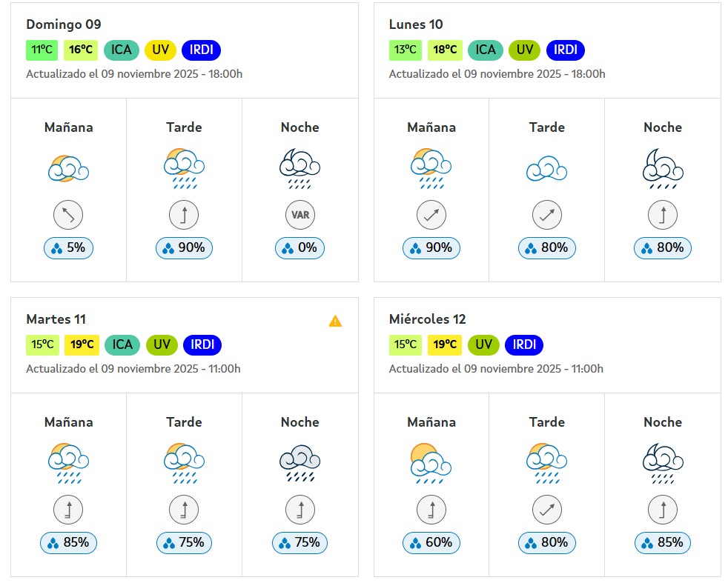Click Lunes 10 Tarde cloudy icon

(x=546, y=169)
